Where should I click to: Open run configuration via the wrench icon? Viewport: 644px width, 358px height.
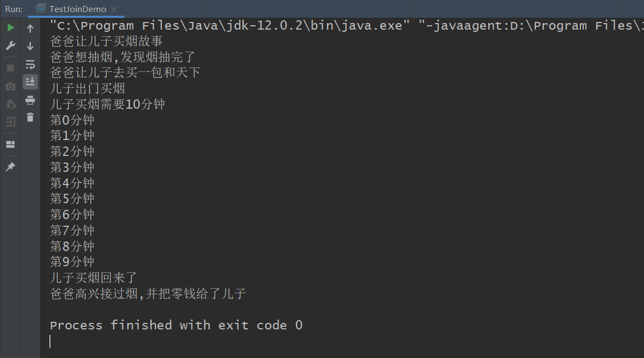(x=10, y=46)
